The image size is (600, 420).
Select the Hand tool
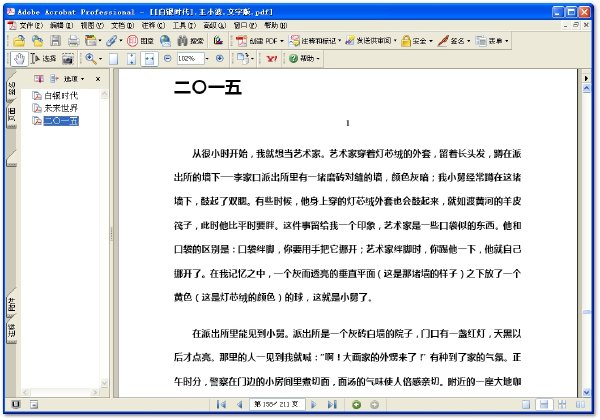pos(19,59)
